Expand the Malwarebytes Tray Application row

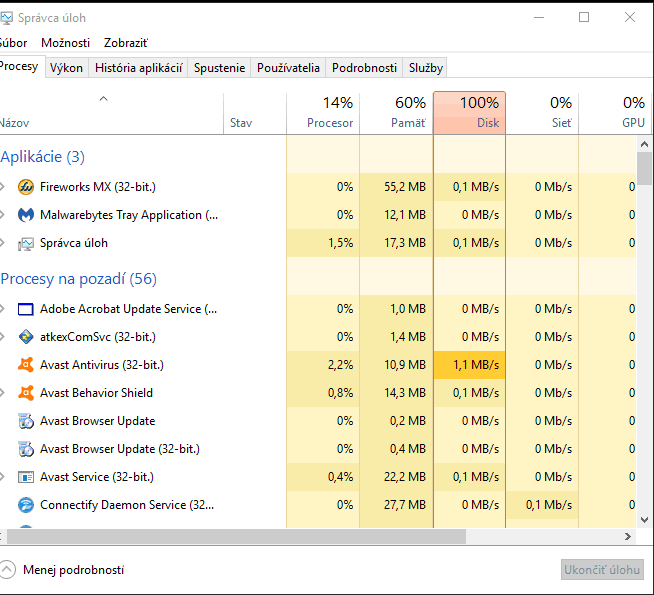[2, 215]
